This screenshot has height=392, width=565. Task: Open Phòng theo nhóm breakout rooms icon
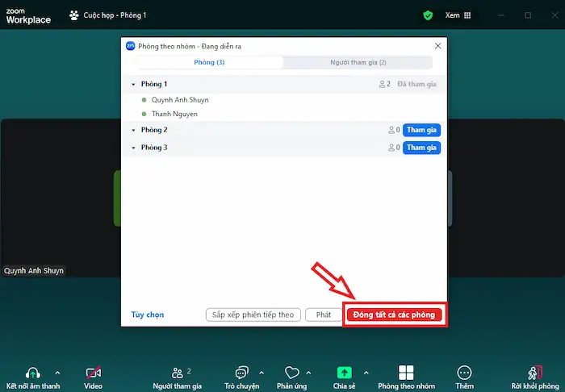pyautogui.click(x=406, y=373)
